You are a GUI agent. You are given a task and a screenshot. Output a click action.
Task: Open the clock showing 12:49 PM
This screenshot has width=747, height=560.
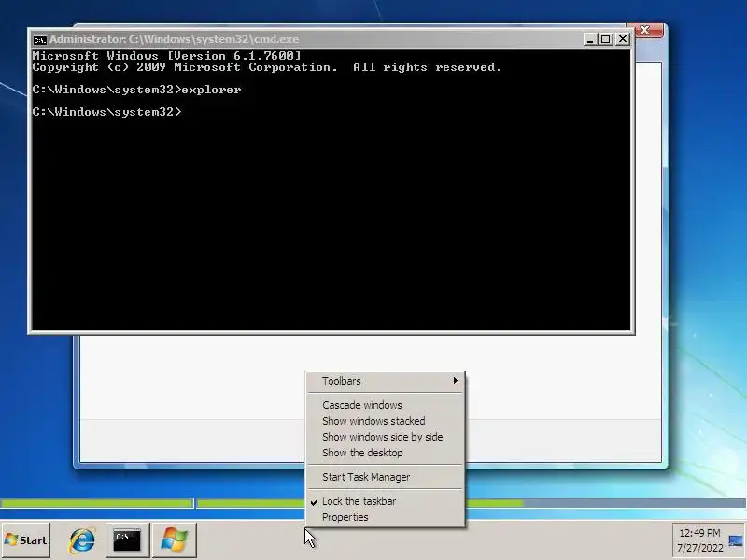point(698,533)
